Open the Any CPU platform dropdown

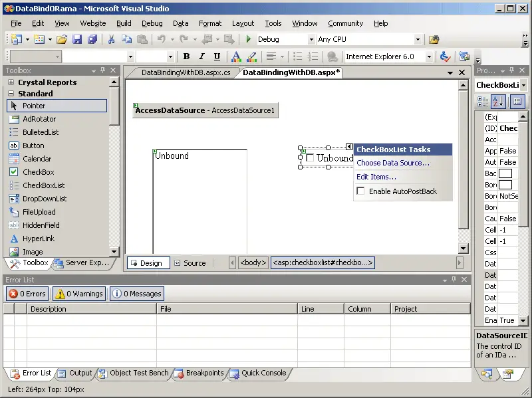click(418, 39)
